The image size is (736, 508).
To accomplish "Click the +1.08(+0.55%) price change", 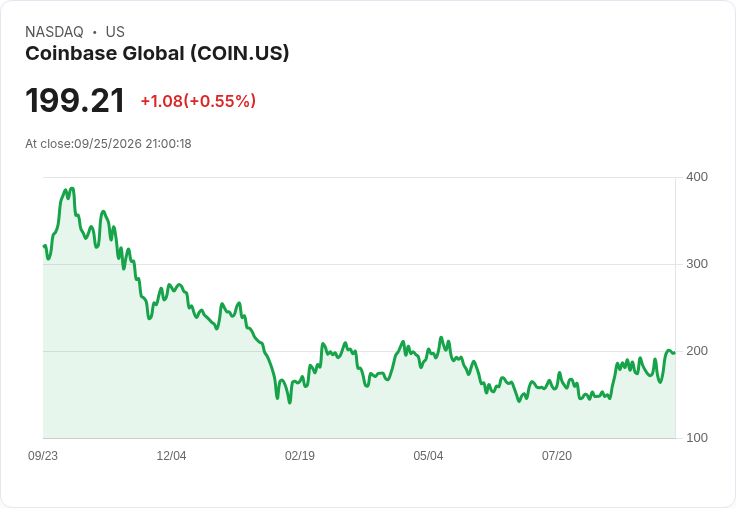I will tap(198, 101).
